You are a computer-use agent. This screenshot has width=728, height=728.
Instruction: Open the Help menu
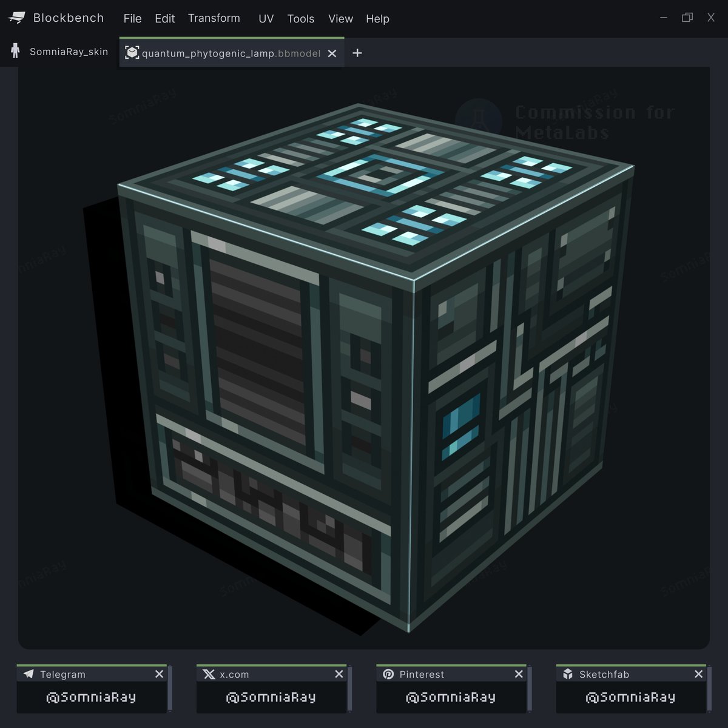point(377,19)
